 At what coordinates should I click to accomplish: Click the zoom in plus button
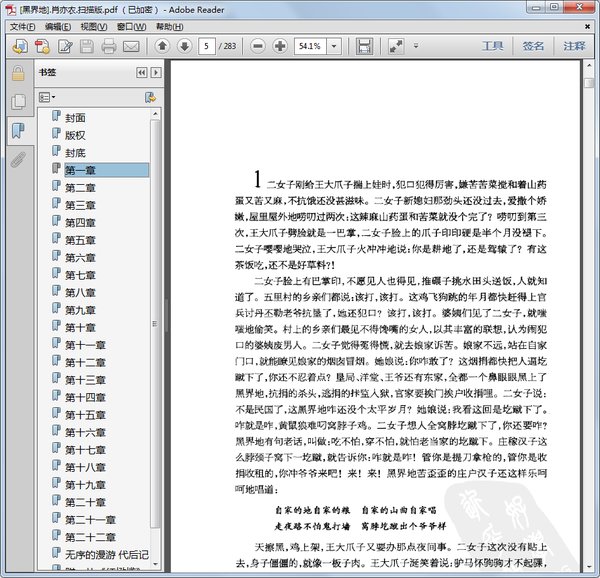tap(279, 47)
